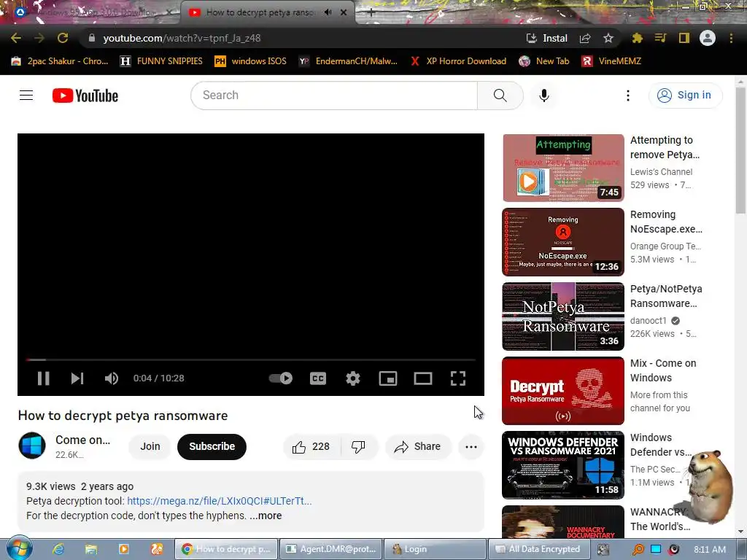The image size is (747, 560).
Task: Like the video with thumbs up
Action: (311, 447)
